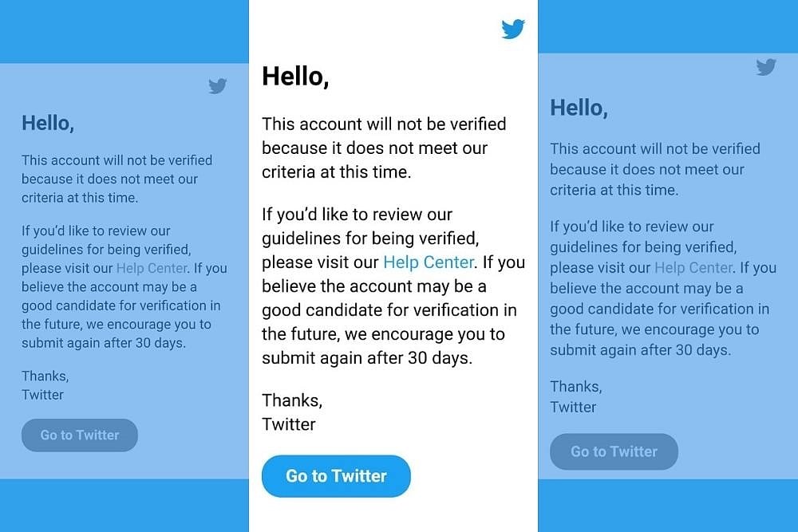Open the Help Center link in the right panel

(693, 268)
